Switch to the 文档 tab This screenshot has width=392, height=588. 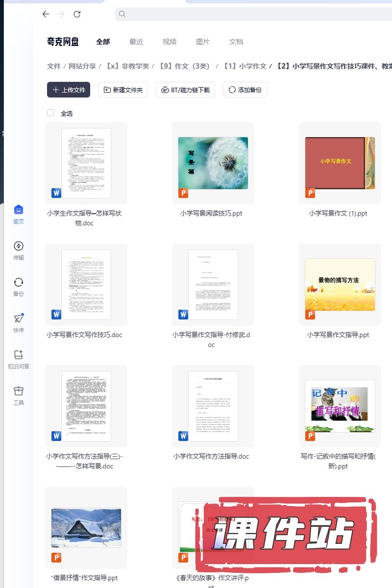pos(236,42)
